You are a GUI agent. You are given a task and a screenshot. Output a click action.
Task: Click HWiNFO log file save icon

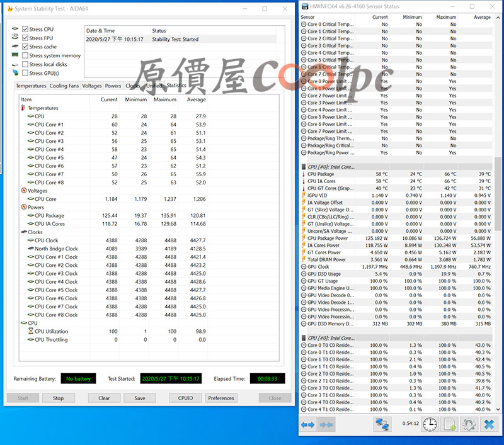pos(449,424)
